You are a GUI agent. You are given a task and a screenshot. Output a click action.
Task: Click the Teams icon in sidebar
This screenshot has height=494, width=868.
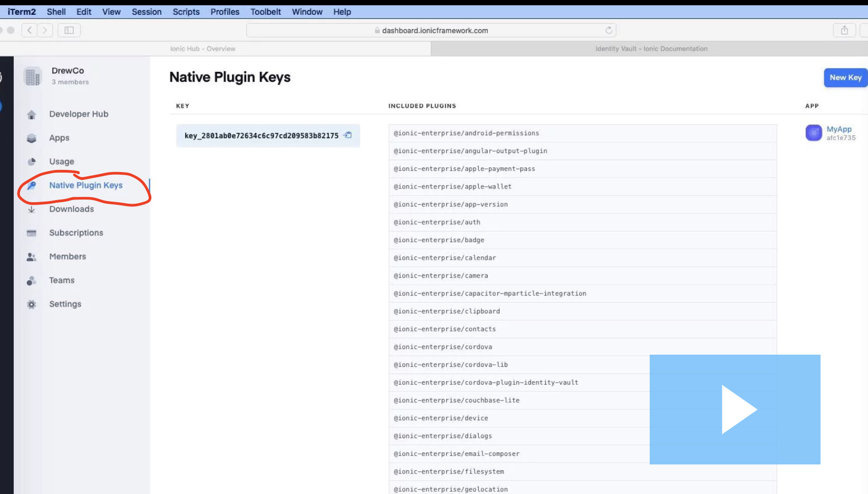click(32, 281)
